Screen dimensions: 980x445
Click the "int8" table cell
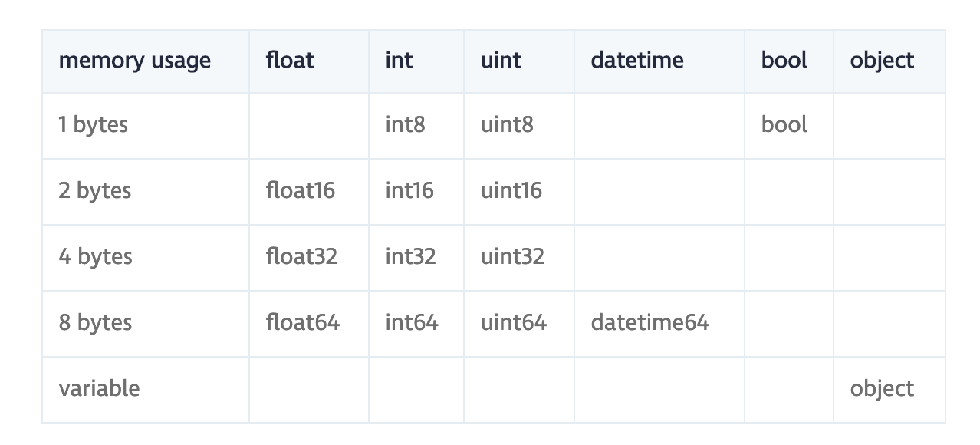click(405, 125)
